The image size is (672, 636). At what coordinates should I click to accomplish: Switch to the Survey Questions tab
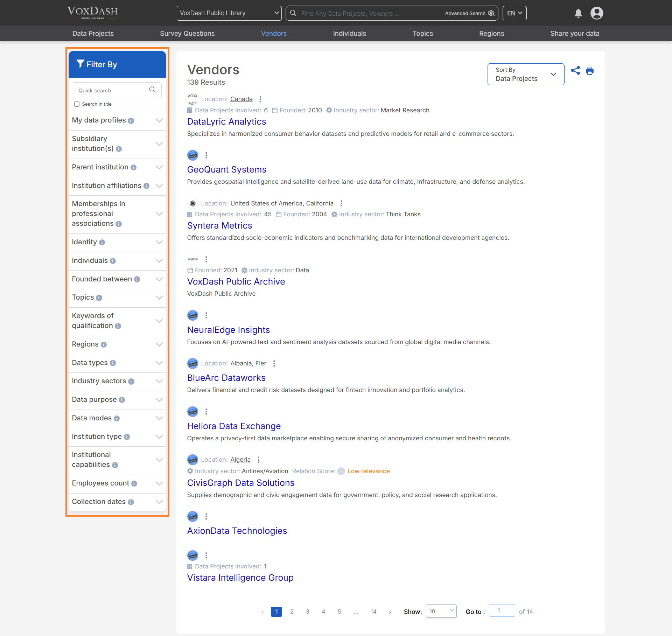[187, 34]
